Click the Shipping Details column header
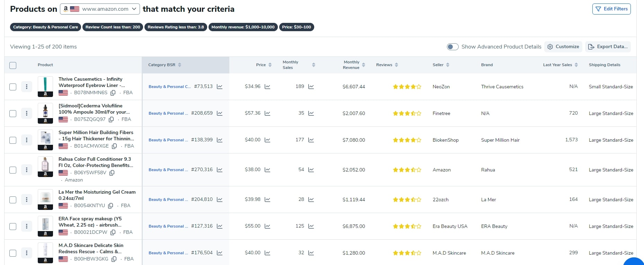The width and height of the screenshot is (644, 265). point(605,65)
